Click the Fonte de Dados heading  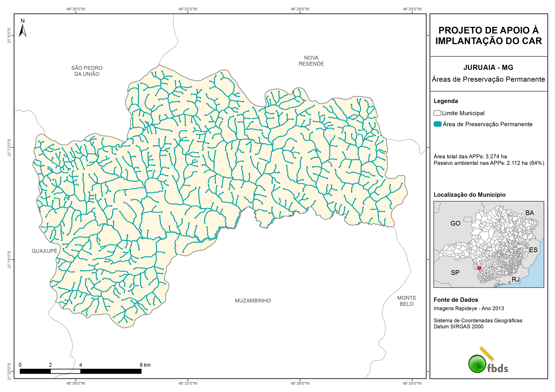coord(456,300)
